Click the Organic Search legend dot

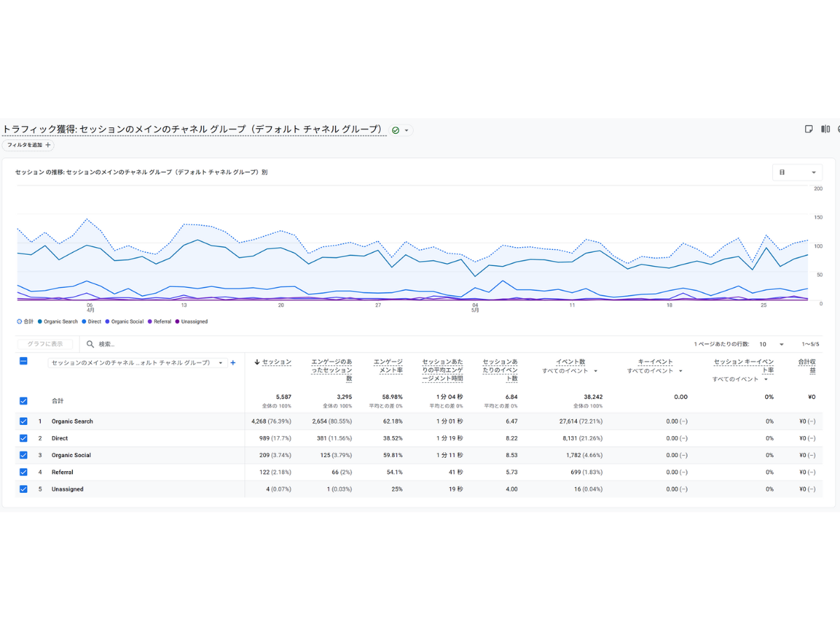[x=40, y=322]
